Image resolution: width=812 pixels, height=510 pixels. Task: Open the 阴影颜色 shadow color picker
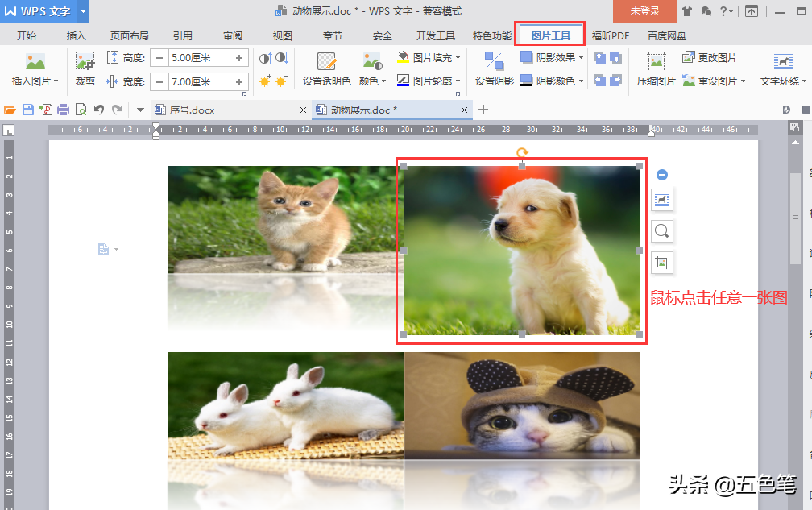pyautogui.click(x=553, y=81)
